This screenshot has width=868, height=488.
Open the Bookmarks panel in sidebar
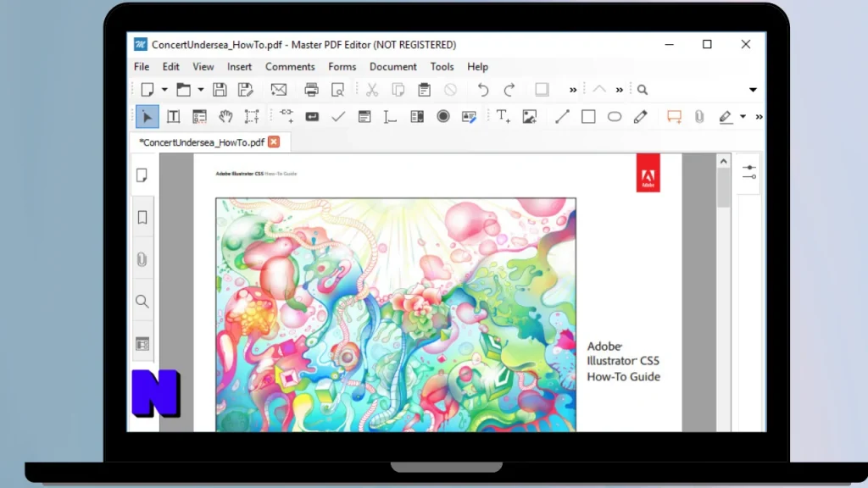pyautogui.click(x=142, y=218)
